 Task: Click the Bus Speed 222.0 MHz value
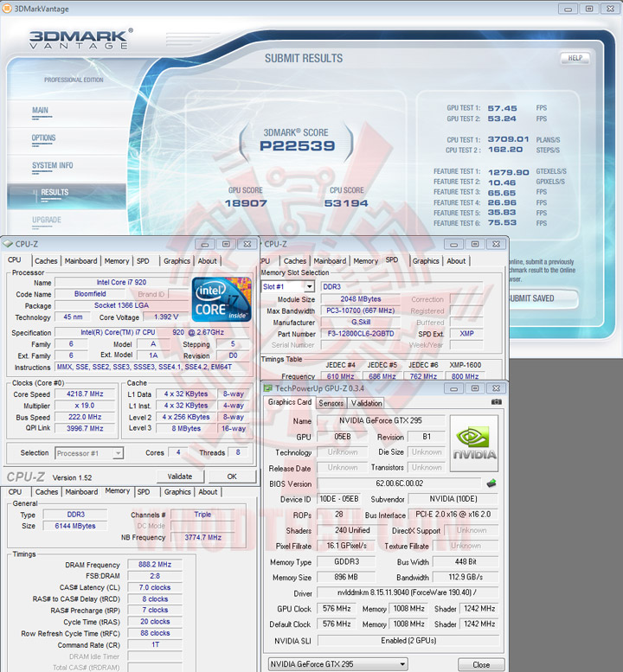click(85, 417)
